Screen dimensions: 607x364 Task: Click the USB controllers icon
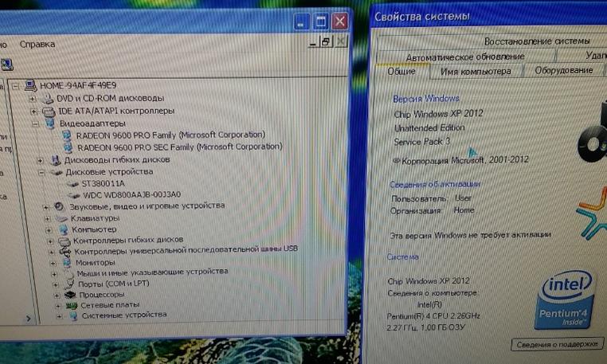65,252
